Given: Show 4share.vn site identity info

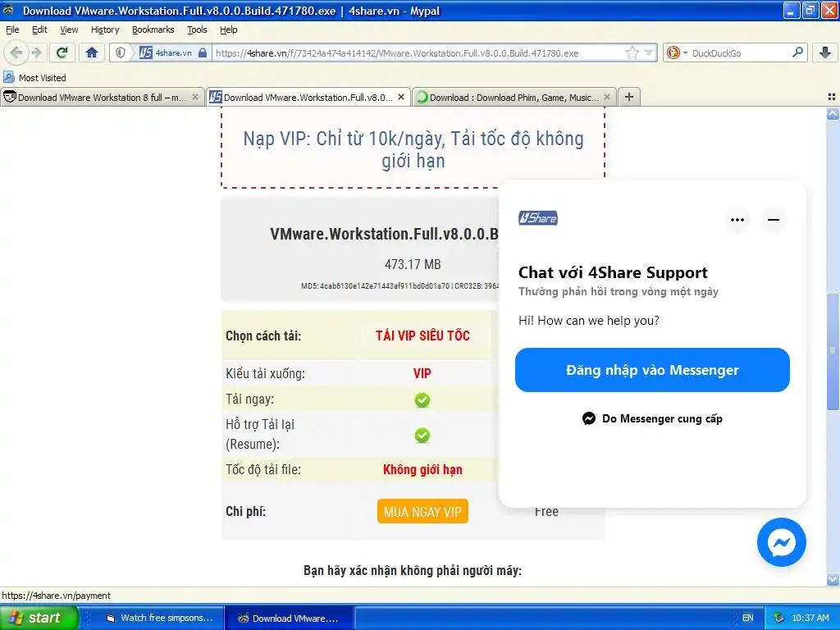Looking at the screenshot, I should pyautogui.click(x=172, y=52).
